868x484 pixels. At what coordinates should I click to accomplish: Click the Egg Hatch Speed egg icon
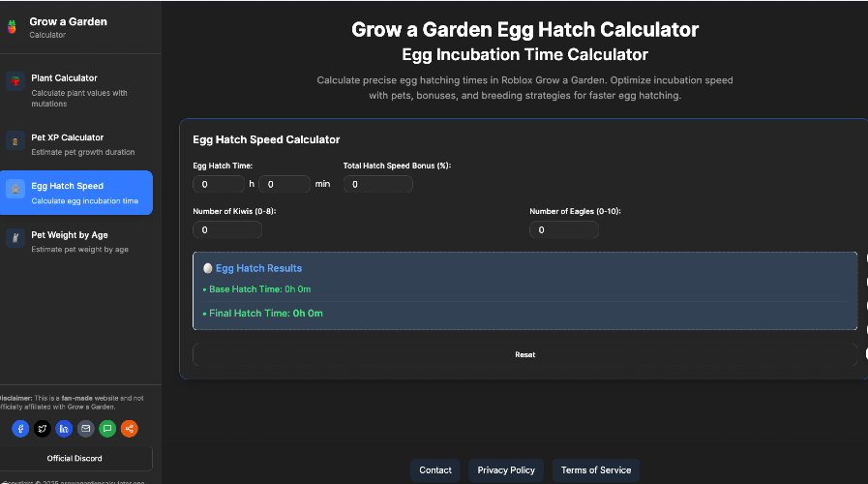15,189
